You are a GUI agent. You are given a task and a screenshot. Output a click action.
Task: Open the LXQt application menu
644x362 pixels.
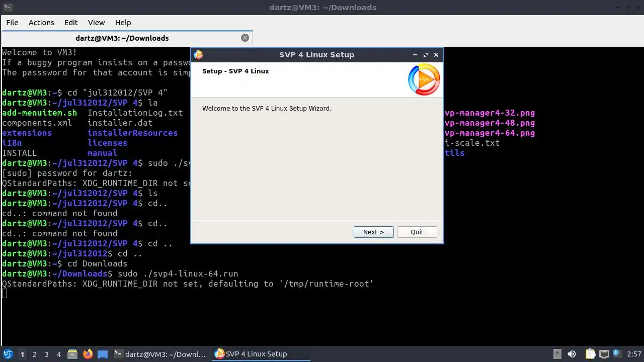[x=8, y=354]
